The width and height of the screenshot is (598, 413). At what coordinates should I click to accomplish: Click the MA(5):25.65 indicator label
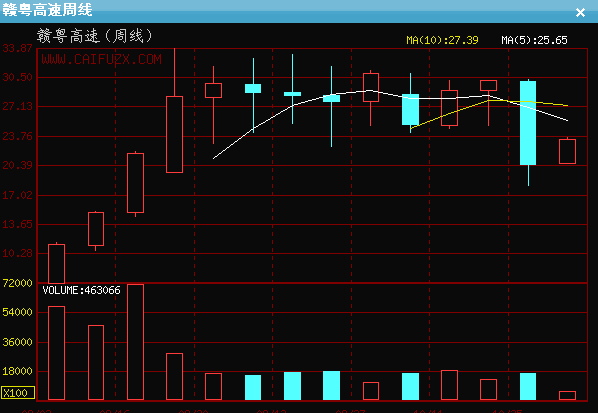click(534, 40)
